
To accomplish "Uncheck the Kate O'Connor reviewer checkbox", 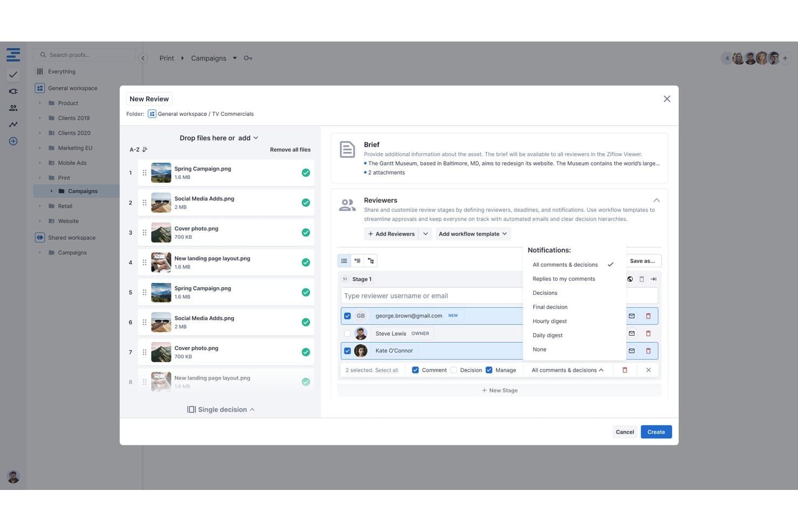I will click(x=347, y=351).
